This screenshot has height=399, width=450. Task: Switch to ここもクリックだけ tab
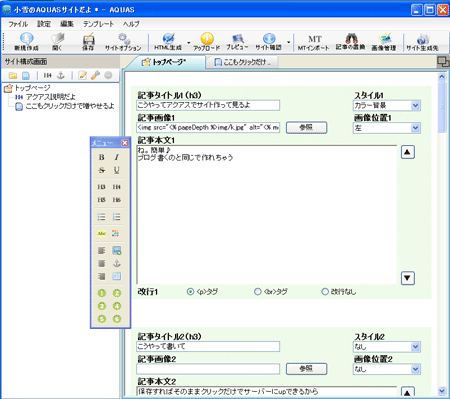[242, 62]
